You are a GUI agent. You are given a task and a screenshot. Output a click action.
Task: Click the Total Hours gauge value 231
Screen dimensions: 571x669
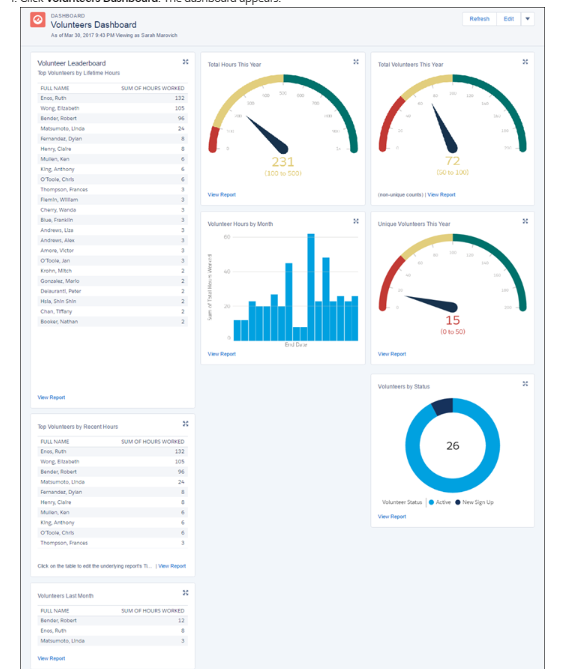pos(283,162)
